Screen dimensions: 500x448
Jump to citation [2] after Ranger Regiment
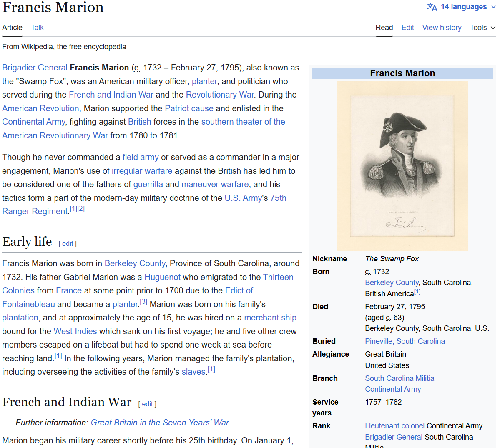click(81, 209)
